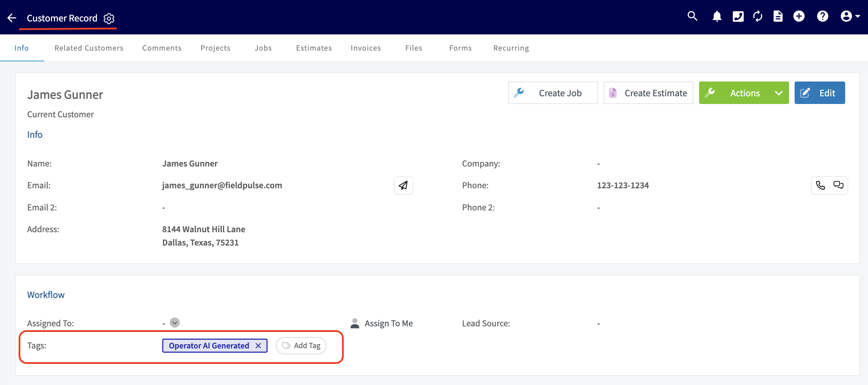Screen dimensions: 868x385
Task: Click the phone dialer icon in header
Action: pyautogui.click(x=738, y=17)
